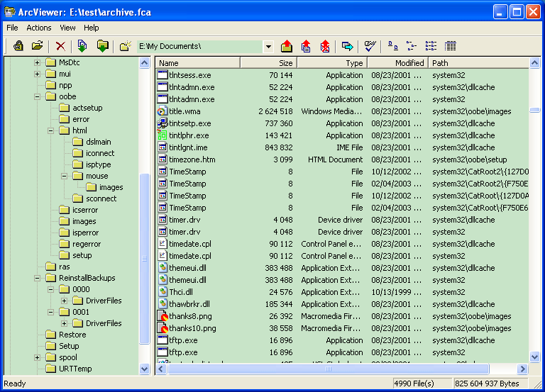Screen dimensions: 545x392
Task: Click the file list scroll-down arrow
Action: point(534,357)
